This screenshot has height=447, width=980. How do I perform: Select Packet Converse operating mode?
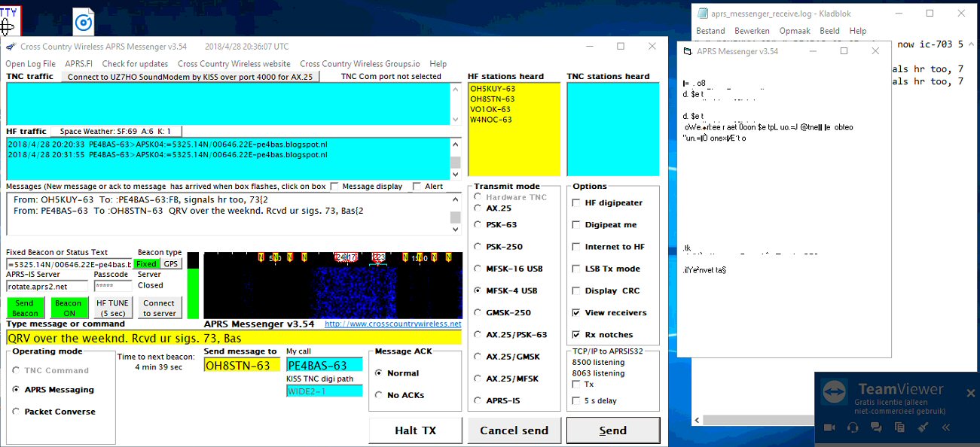tap(17, 412)
